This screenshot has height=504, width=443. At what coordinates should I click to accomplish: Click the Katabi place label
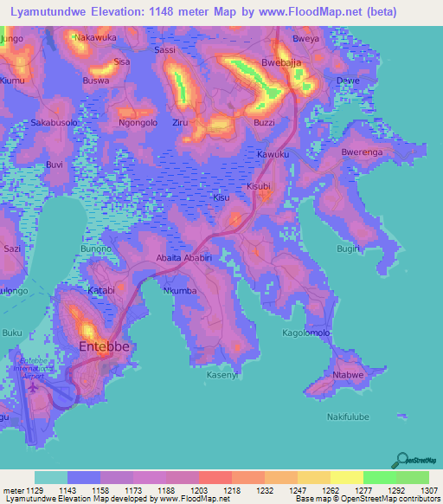[101, 291]
